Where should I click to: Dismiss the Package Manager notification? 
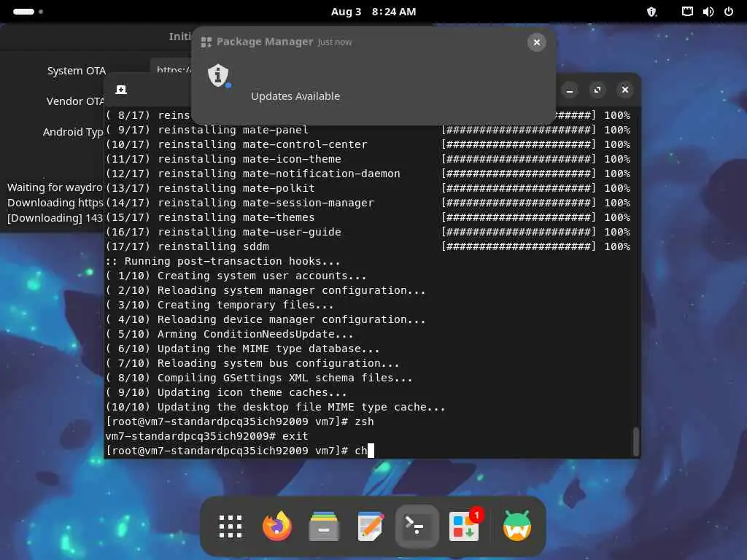536,42
